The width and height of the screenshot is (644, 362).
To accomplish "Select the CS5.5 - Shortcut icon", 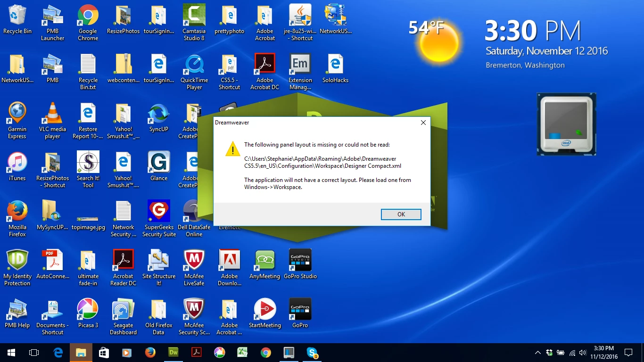I will coord(229,72).
